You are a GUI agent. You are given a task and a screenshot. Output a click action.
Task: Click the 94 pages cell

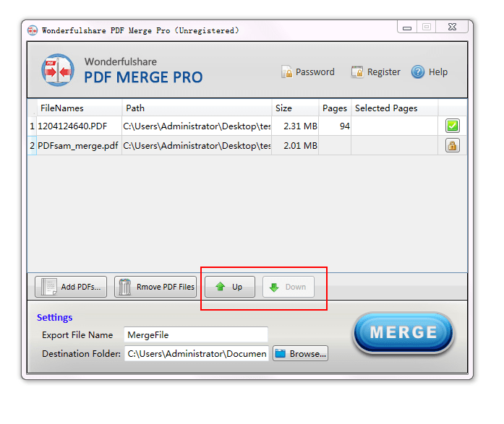point(335,126)
